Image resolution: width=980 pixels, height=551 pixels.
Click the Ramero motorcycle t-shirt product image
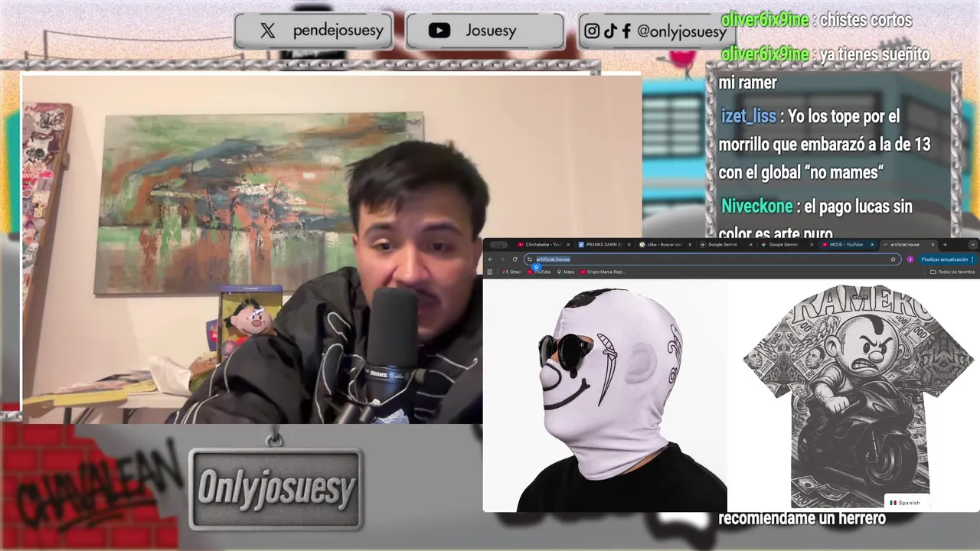click(x=857, y=398)
